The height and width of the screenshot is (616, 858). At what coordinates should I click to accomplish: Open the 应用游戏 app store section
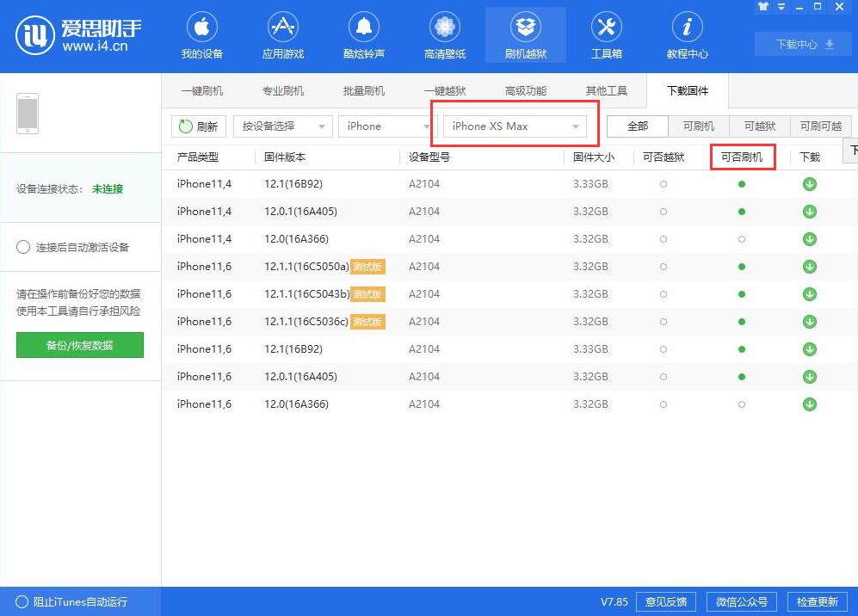(x=282, y=34)
